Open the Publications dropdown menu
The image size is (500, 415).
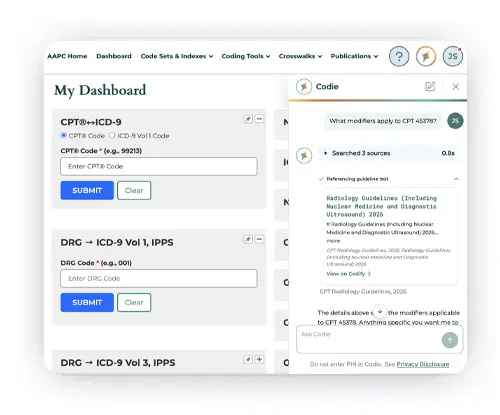pyautogui.click(x=354, y=56)
